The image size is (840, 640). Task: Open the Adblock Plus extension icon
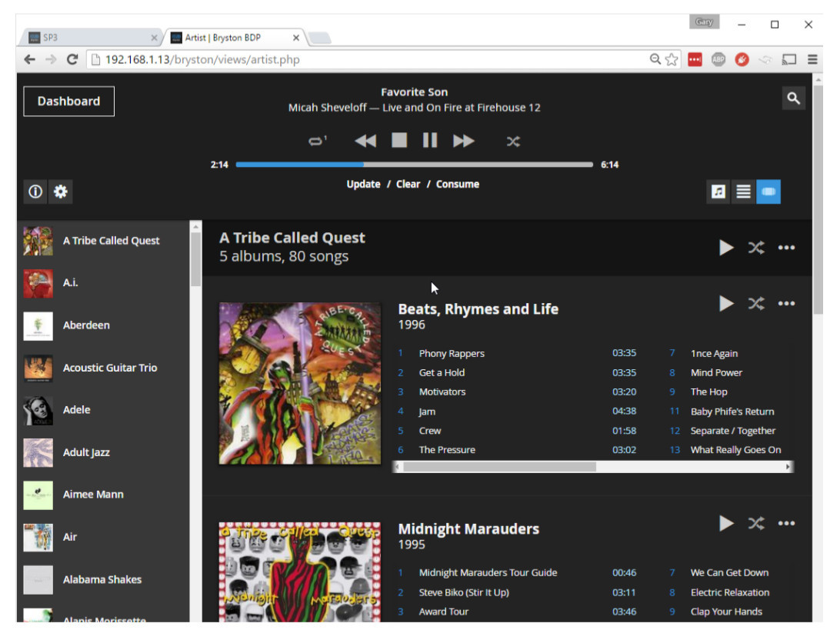point(718,59)
